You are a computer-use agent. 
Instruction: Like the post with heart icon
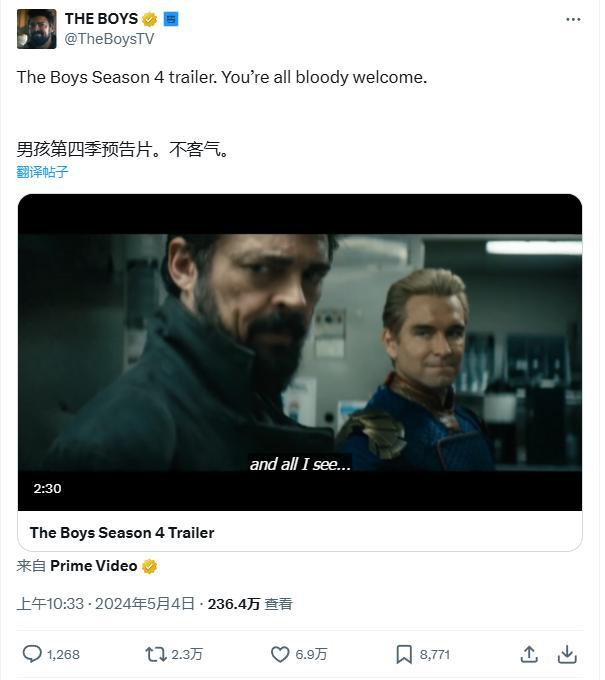[280, 654]
